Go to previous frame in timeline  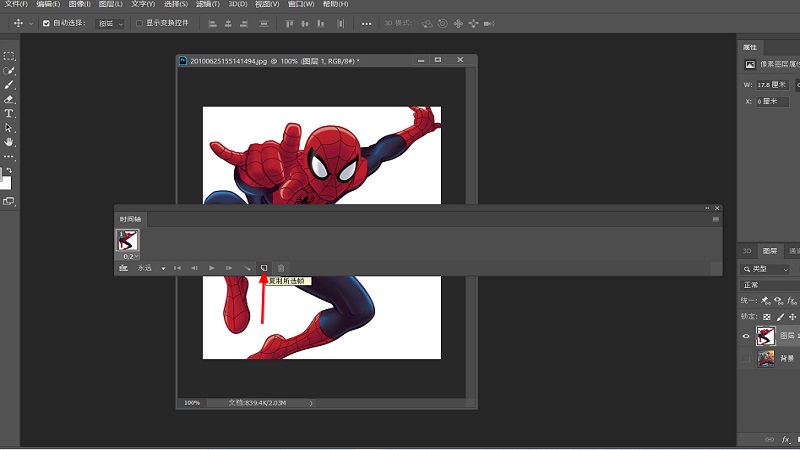pyautogui.click(x=194, y=268)
